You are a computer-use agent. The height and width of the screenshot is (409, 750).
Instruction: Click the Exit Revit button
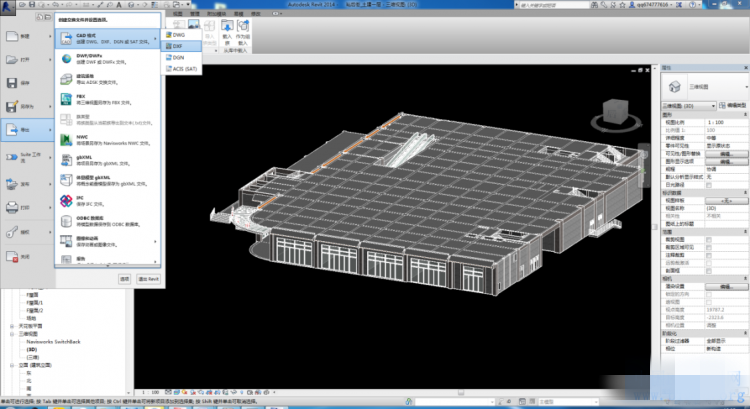(x=148, y=279)
